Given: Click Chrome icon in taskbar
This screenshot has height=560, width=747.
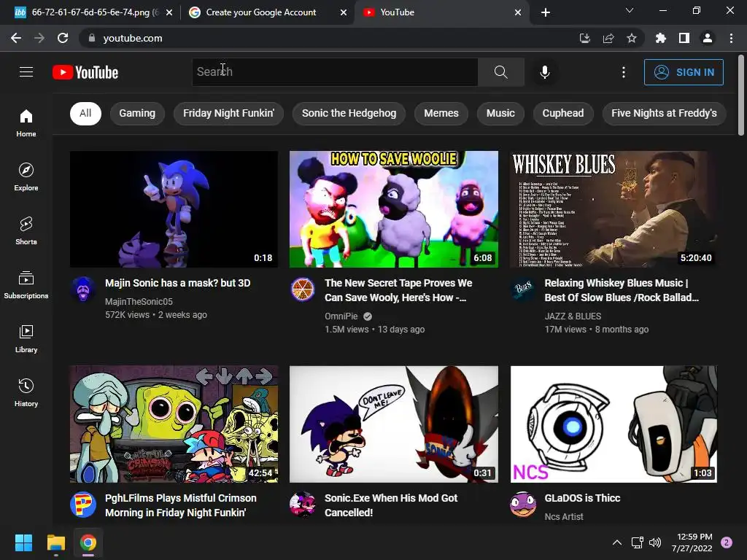Looking at the screenshot, I should 88,542.
